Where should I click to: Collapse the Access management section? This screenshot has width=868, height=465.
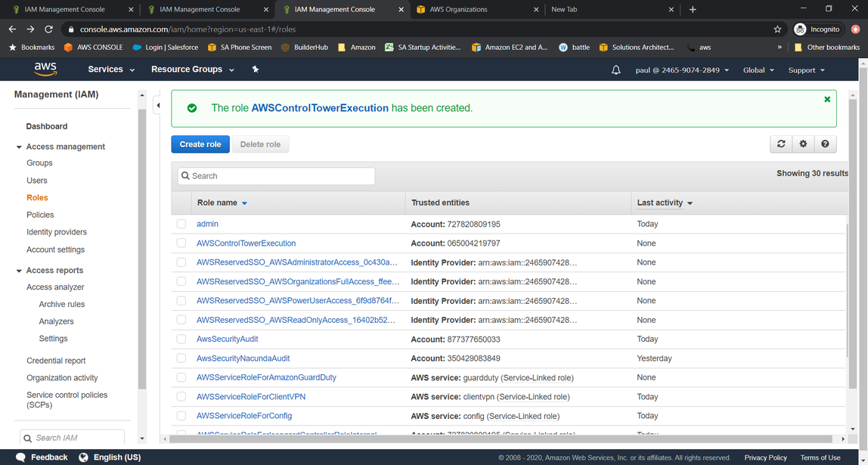(x=19, y=147)
